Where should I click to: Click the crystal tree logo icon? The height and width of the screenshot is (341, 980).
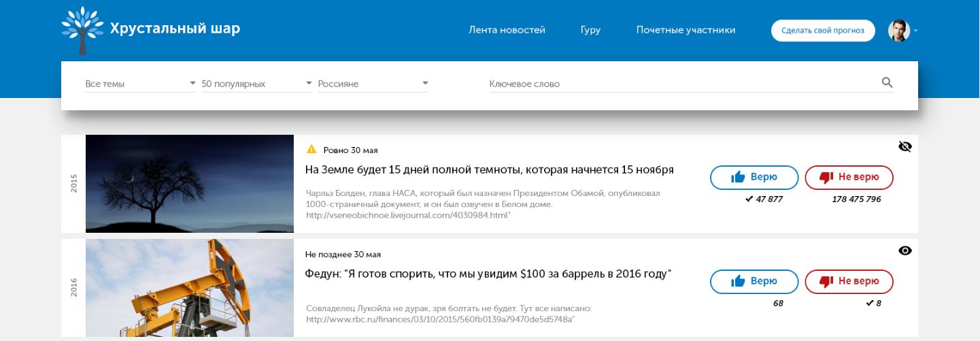82,30
